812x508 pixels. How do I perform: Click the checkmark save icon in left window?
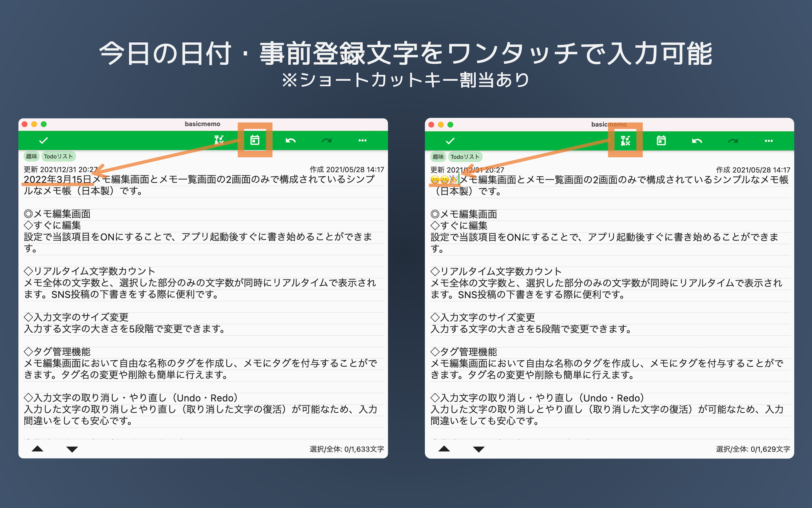[x=43, y=141]
